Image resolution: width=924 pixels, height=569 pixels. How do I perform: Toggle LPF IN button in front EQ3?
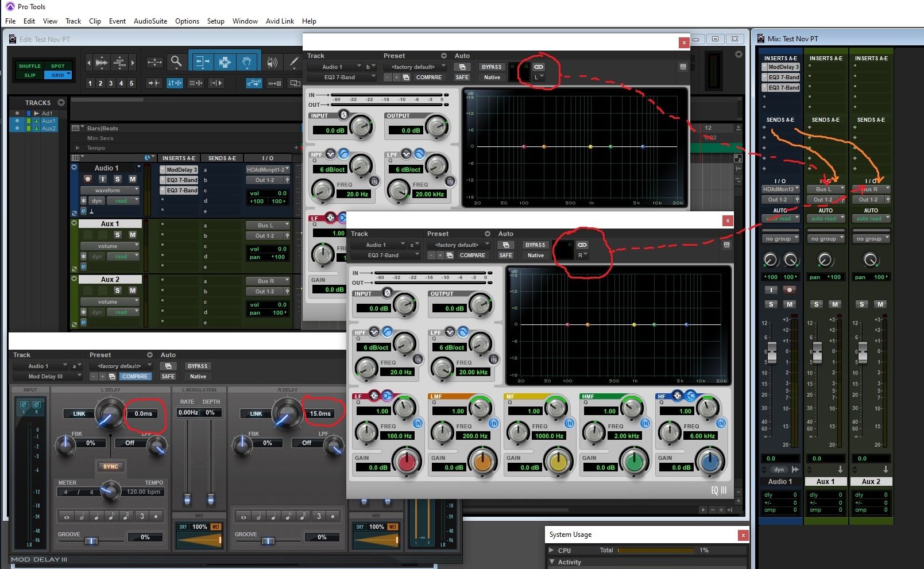point(493,359)
